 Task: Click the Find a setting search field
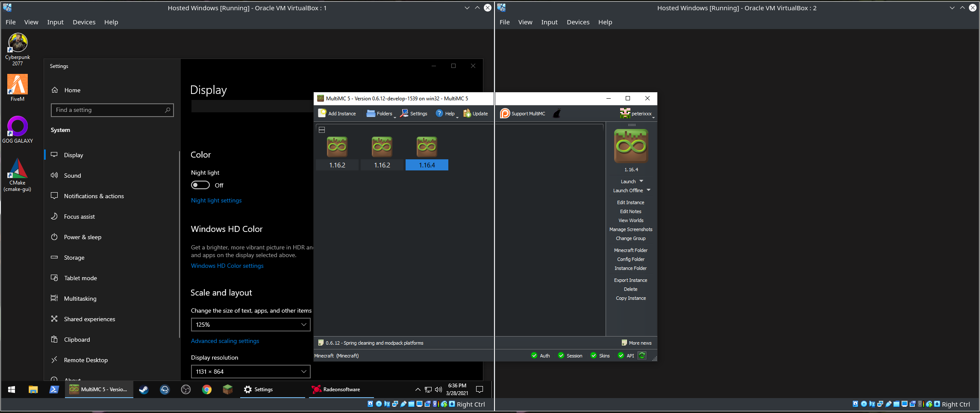(112, 110)
